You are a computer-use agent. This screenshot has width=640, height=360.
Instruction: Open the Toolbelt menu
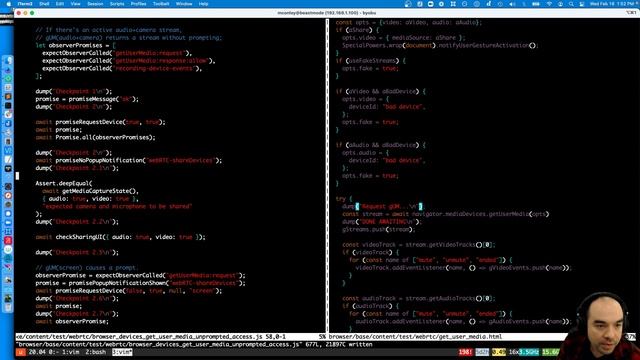coord(161,4)
